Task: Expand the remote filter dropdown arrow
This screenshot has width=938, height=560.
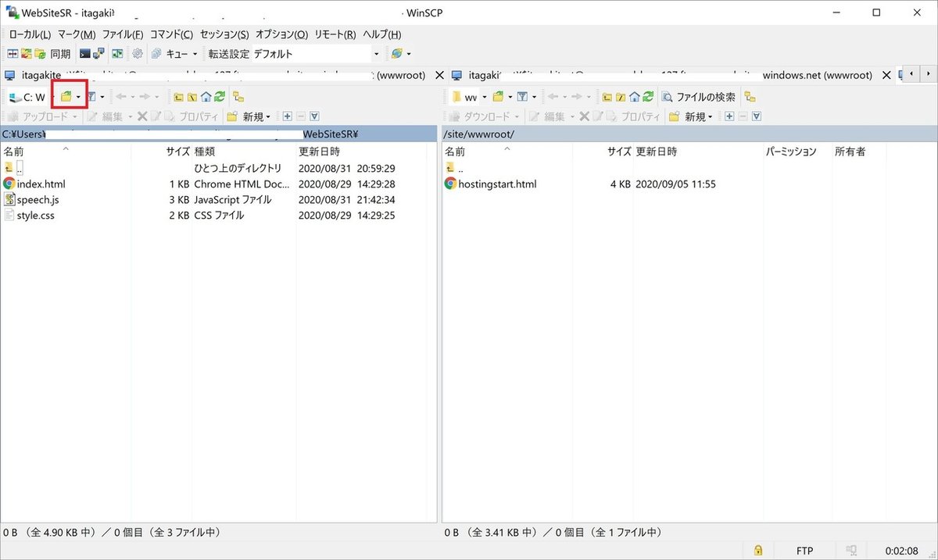Action: (534, 97)
